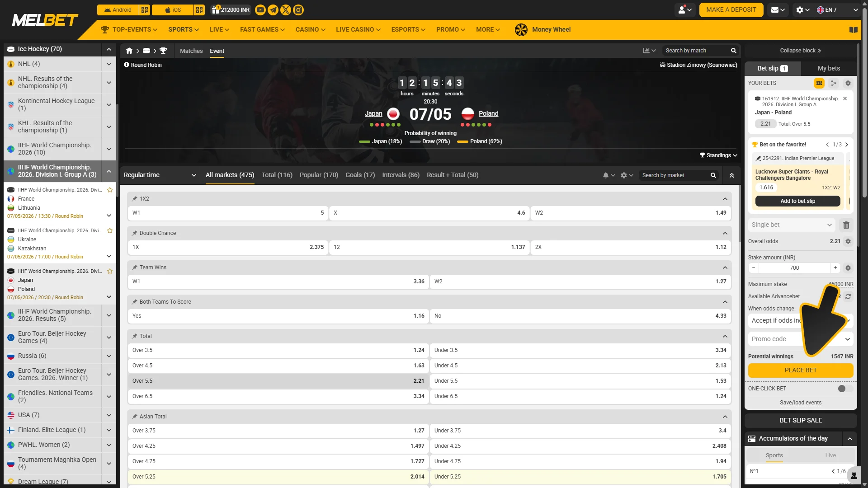Click the coupon icon in Your Bets
This screenshot has height=488, width=868.
point(819,83)
